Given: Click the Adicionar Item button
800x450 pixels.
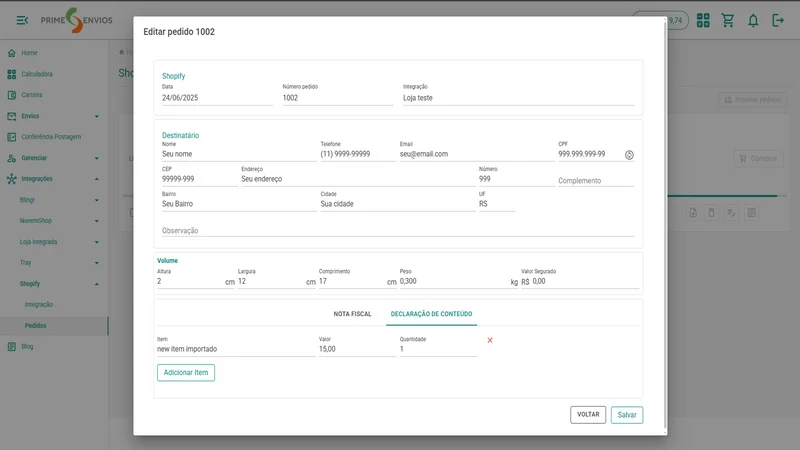Looking at the screenshot, I should [186, 372].
